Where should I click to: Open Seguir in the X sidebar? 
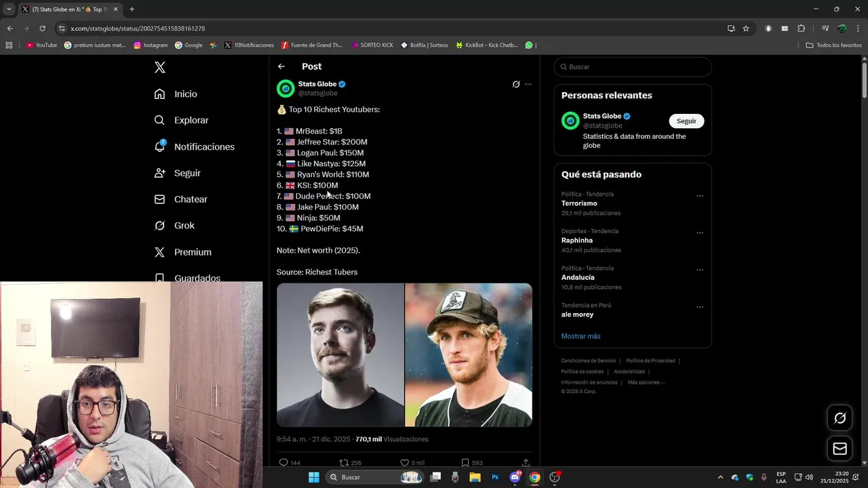pos(177,173)
